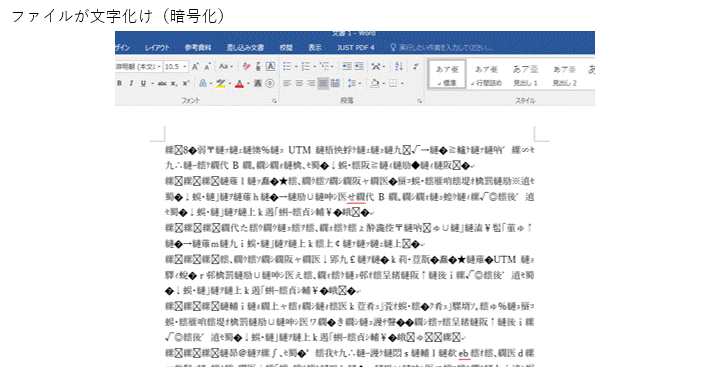Click the strikethrough abc icon
Image resolution: width=725 pixels, height=367 pixels.
161,84
